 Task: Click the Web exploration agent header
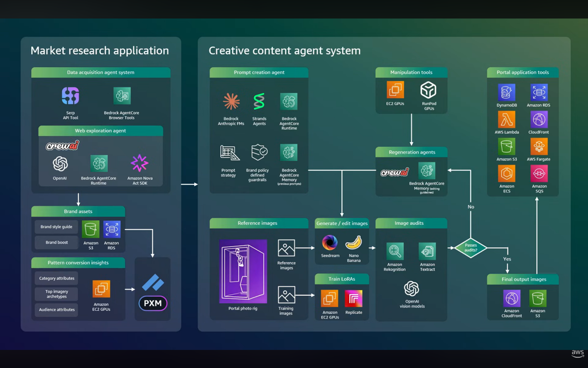(x=101, y=131)
